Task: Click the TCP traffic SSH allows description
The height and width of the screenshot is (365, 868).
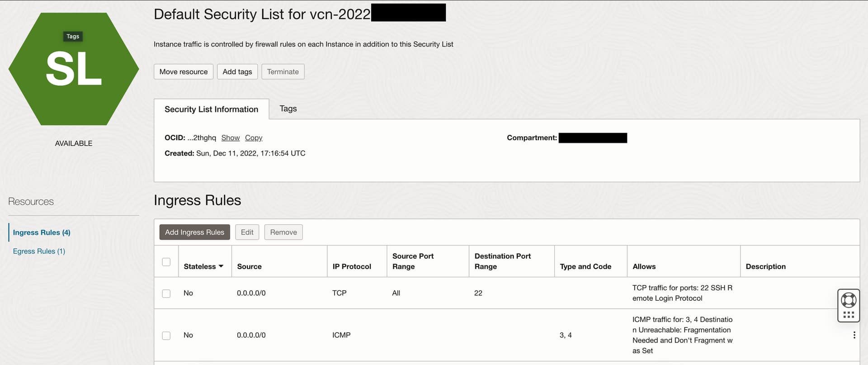Action: tap(682, 293)
